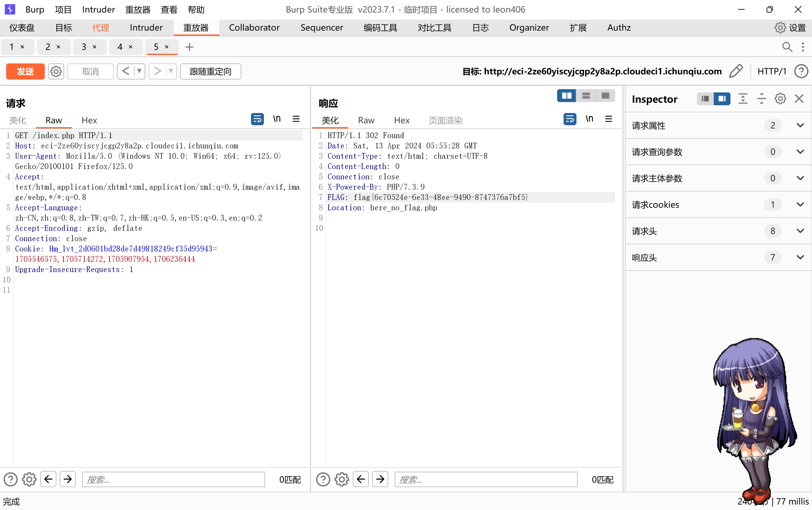Open the 帮助 menu
The image size is (812, 510).
pos(196,9)
